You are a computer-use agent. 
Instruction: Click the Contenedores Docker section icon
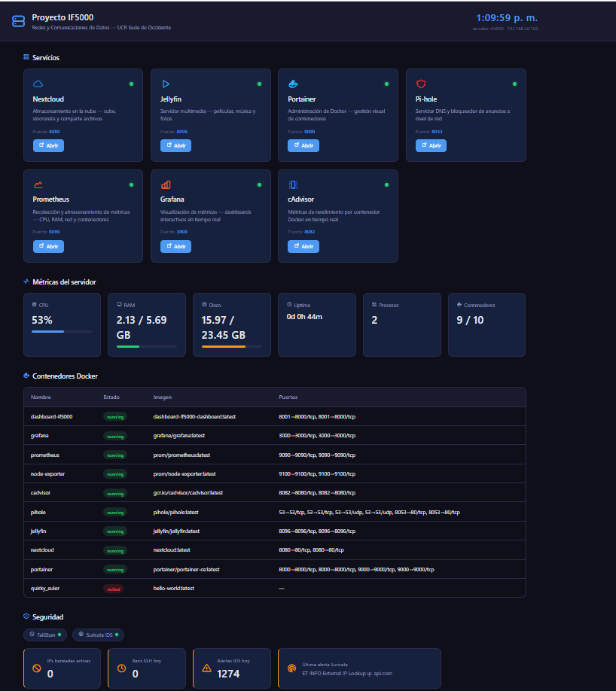pos(26,376)
